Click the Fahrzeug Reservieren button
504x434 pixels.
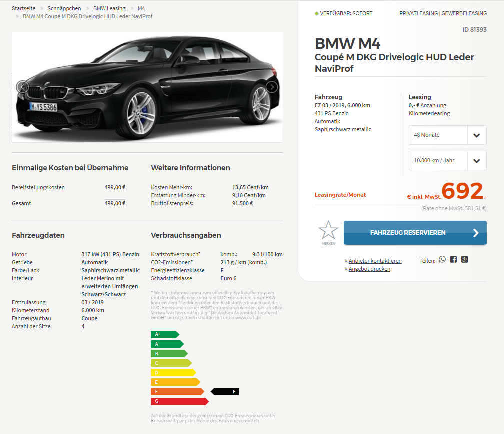click(x=415, y=233)
